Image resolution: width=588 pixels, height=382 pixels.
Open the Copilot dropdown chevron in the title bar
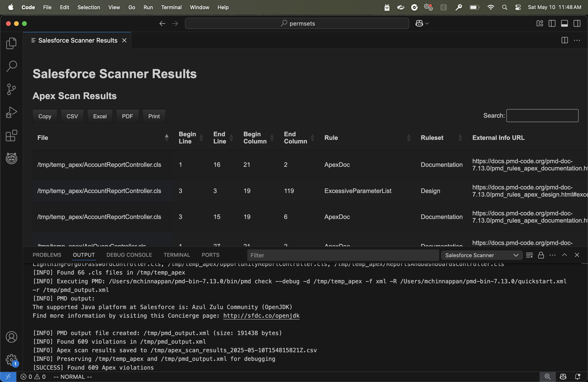[427, 23]
